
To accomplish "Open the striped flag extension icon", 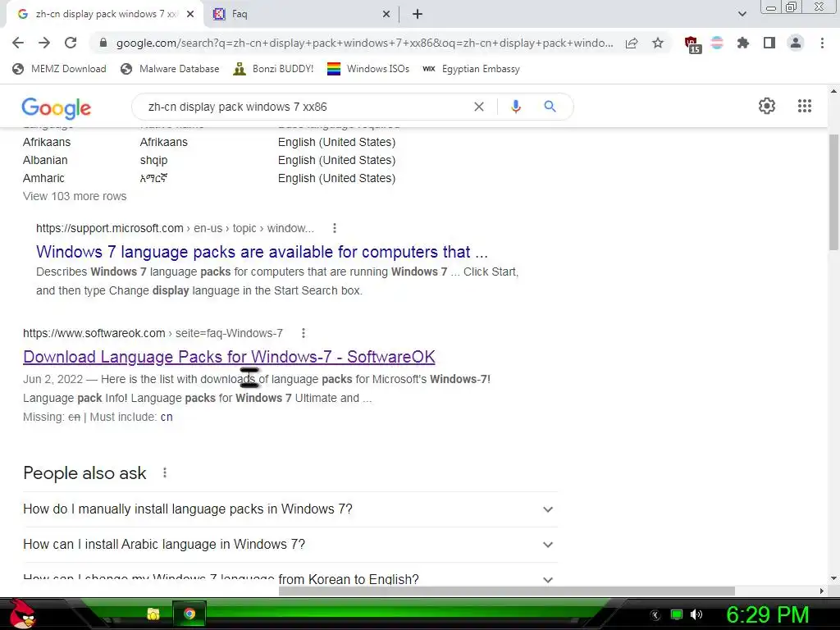I will 717,43.
